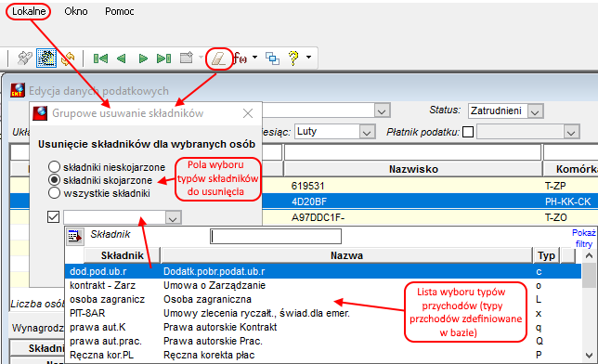Toggle the selected filter grid toolbar icon
Viewport: 598px width, 364px height.
46,58
